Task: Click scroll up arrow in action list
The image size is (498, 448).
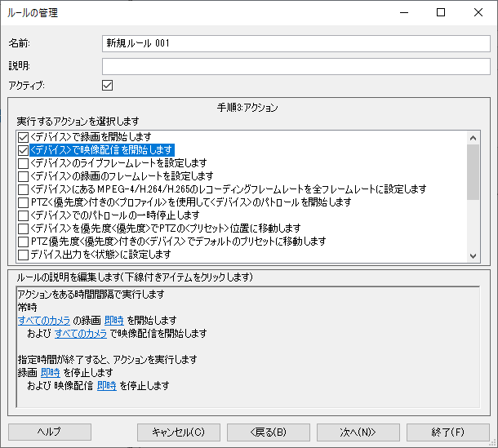Action: tap(473, 138)
